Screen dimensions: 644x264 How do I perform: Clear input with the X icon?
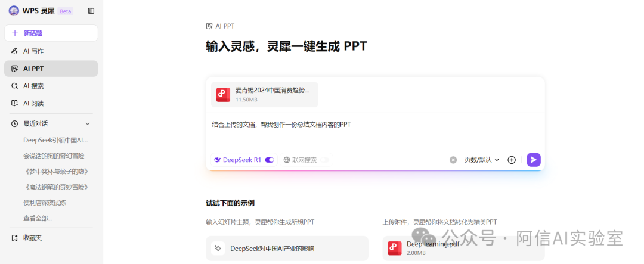coord(453,160)
